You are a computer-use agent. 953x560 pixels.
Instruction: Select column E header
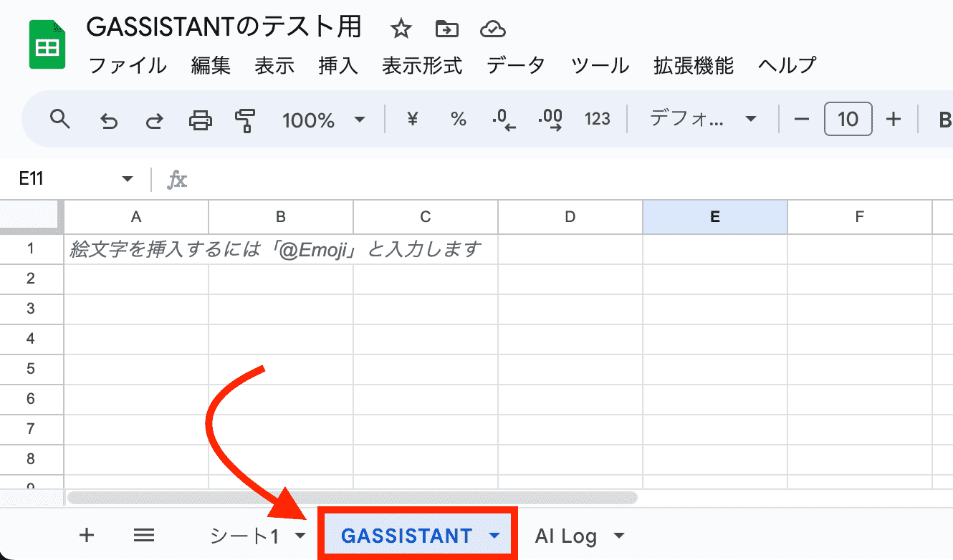pos(715,217)
